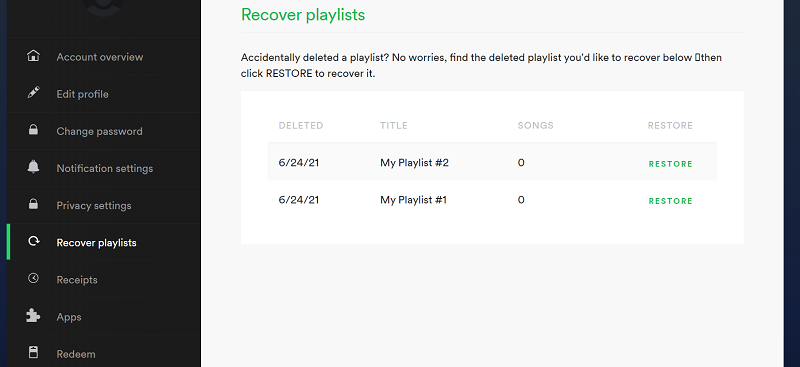Go to the Edit profile page
This screenshot has height=367, width=800.
[x=83, y=94]
